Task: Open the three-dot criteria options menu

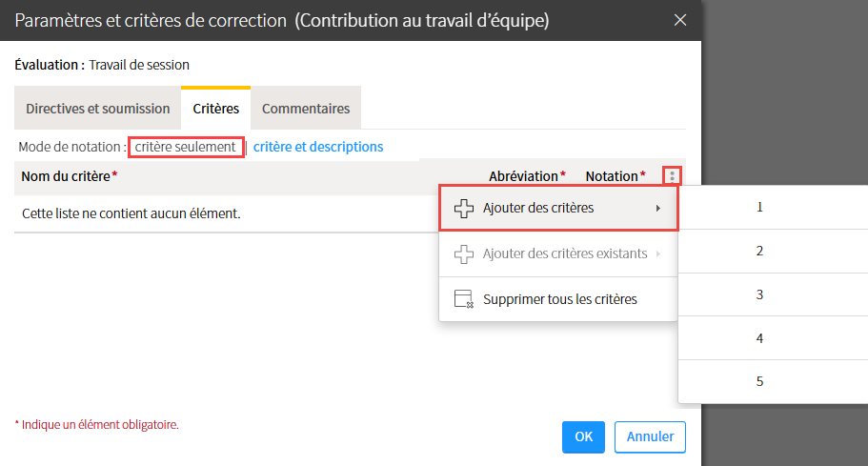Action: point(672,176)
